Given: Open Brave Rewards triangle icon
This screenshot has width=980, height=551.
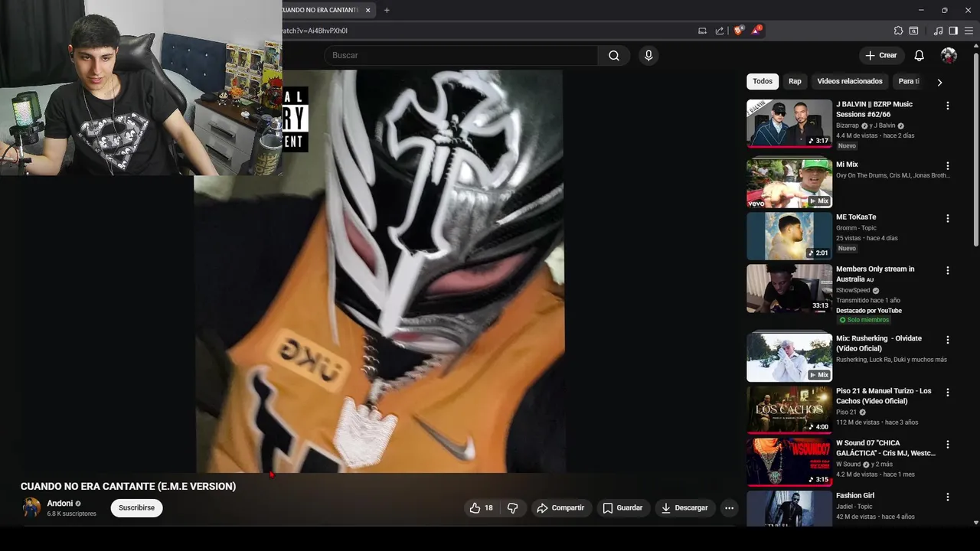Looking at the screenshot, I should [756, 31].
